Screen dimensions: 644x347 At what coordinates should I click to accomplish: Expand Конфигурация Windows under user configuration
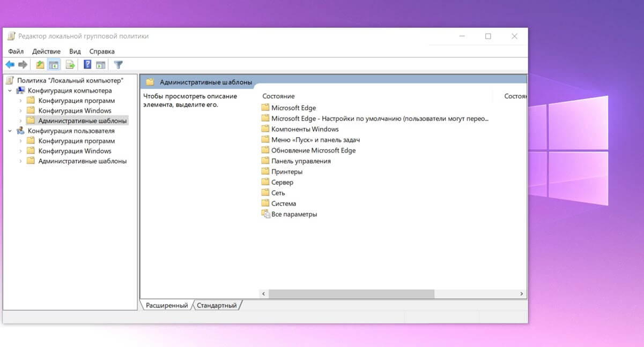pyautogui.click(x=20, y=151)
